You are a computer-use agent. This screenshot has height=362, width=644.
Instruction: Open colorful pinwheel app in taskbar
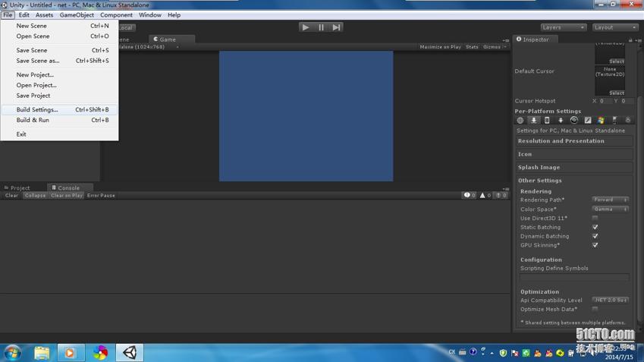[100, 353]
